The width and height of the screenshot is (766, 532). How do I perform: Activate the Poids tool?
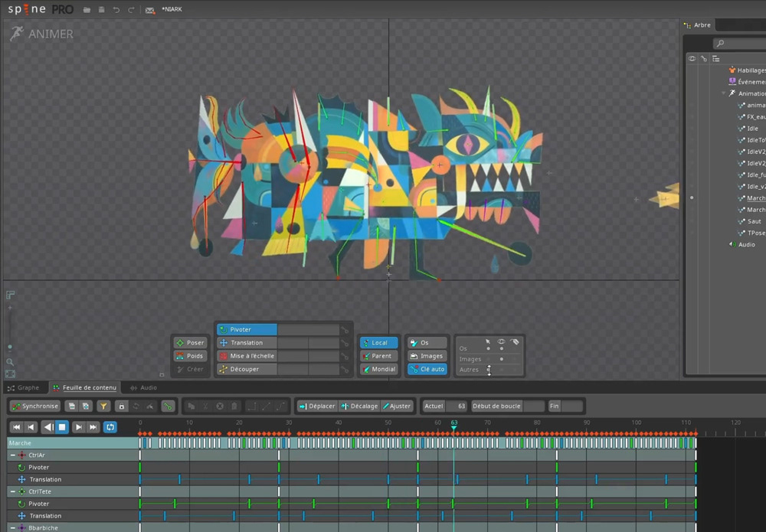pos(190,356)
